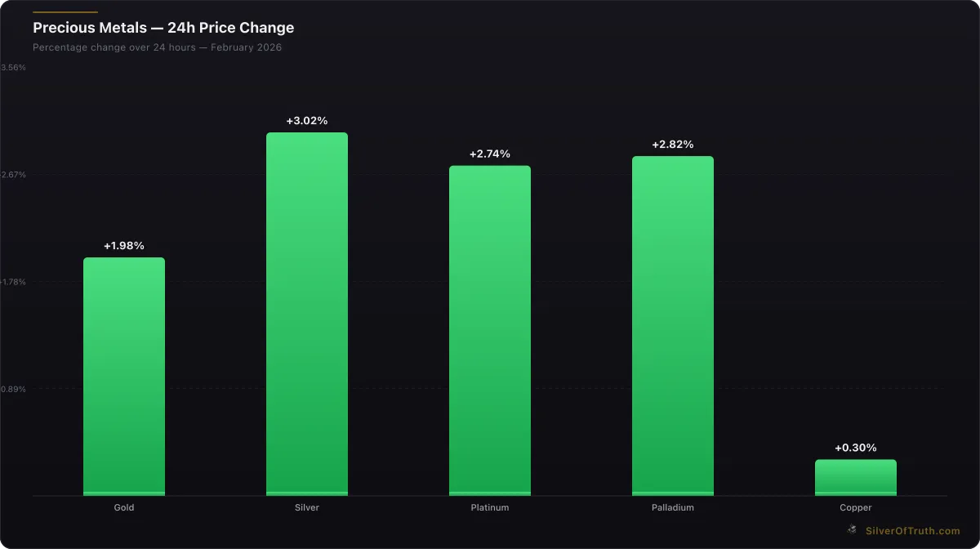
Task: Click the +2.82% value label
Action: pyautogui.click(x=673, y=145)
